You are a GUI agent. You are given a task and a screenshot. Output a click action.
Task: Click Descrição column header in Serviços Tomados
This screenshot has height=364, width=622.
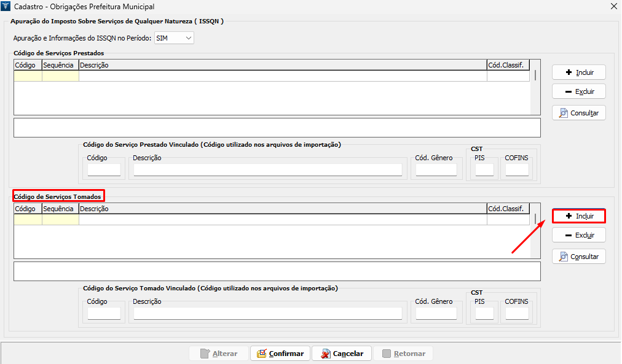(x=282, y=209)
